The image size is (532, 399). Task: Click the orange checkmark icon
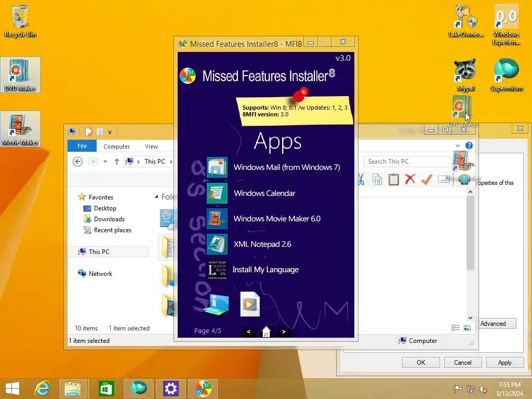click(x=427, y=179)
